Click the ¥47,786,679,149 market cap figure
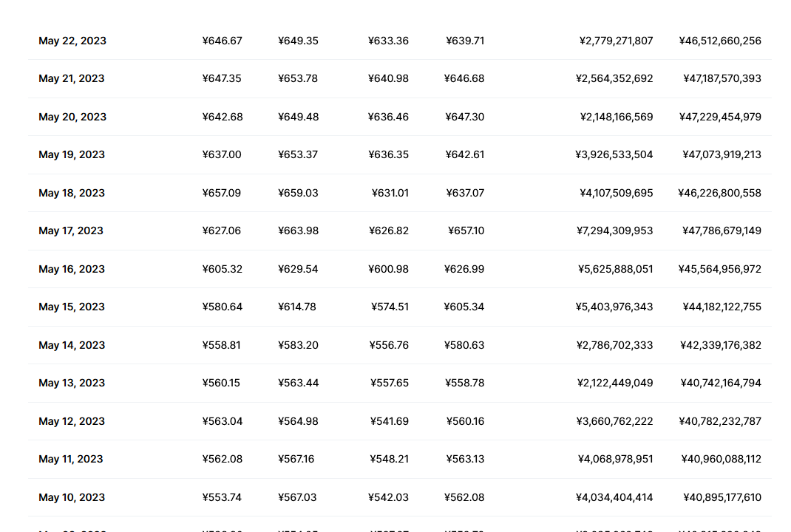 click(721, 231)
